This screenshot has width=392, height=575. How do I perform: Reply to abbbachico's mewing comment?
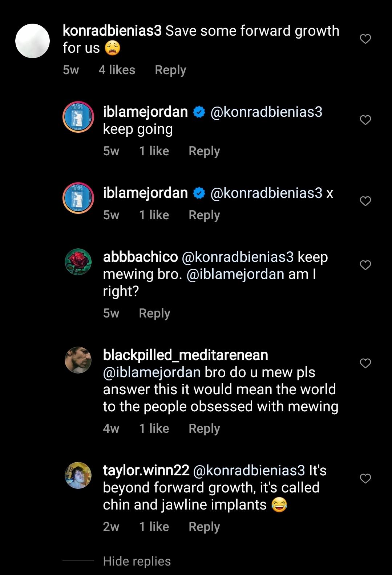coord(154,313)
